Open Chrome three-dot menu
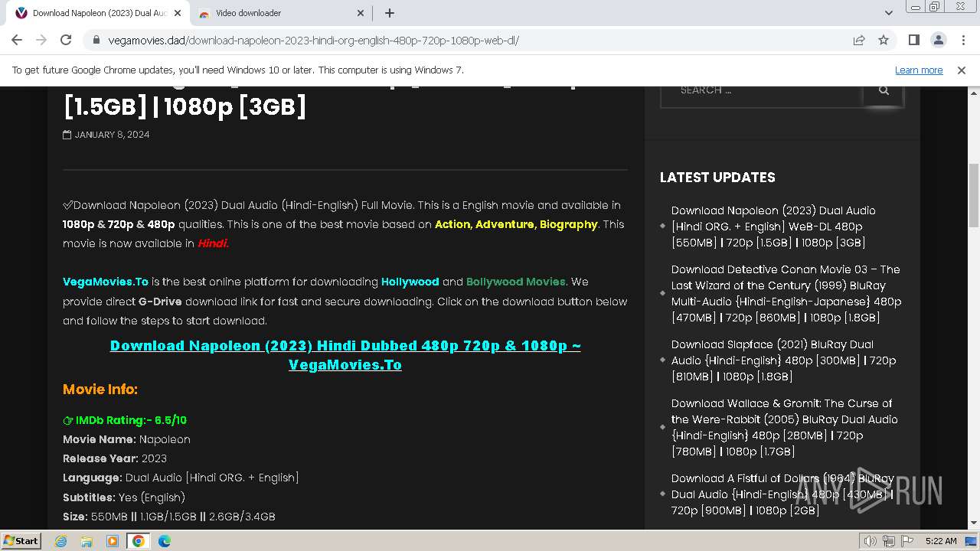 point(962,40)
